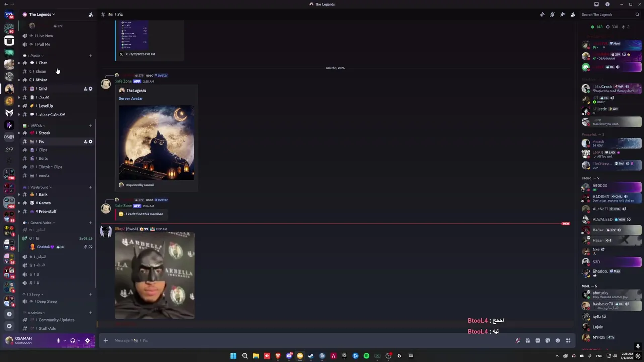Screen dimensions: 644x362
Task: Toggle microphone mute in user panel
Action: coord(58,341)
